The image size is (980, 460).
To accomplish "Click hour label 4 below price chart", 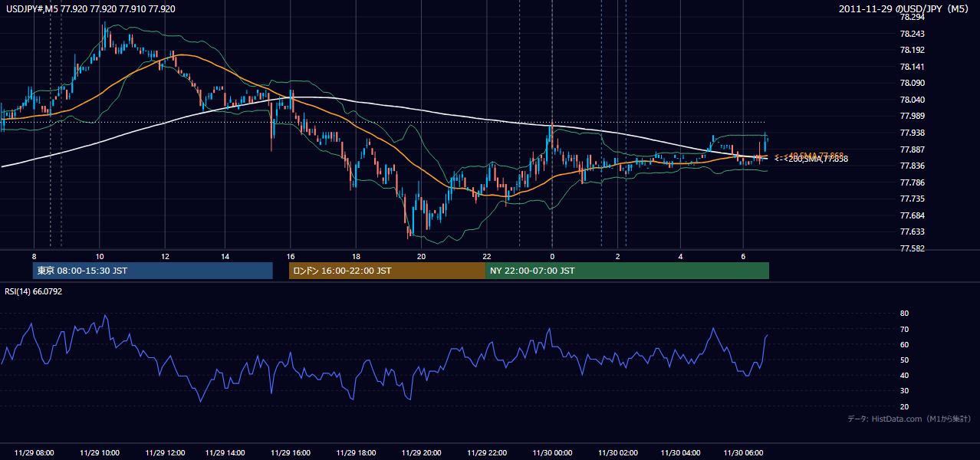I will click(680, 255).
